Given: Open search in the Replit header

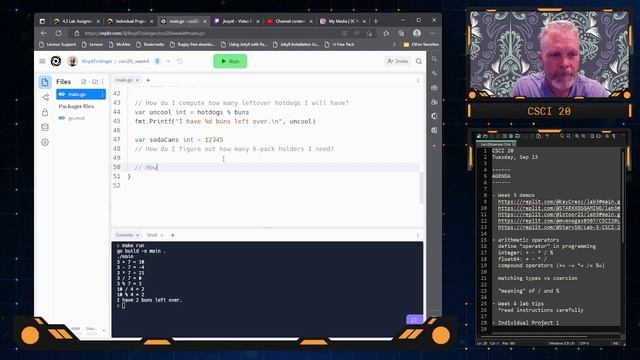Looking at the screenshot, I should pyautogui.click(x=419, y=61).
